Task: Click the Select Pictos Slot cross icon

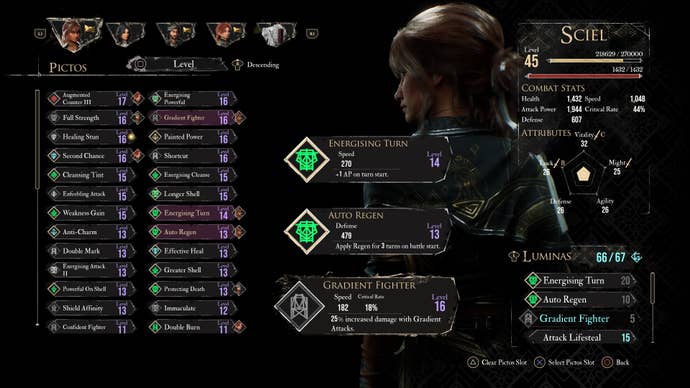Action: click(540, 362)
